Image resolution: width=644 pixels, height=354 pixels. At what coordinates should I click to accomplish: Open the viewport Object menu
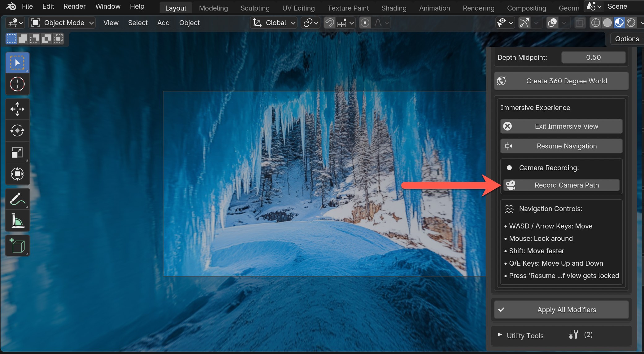pos(189,23)
